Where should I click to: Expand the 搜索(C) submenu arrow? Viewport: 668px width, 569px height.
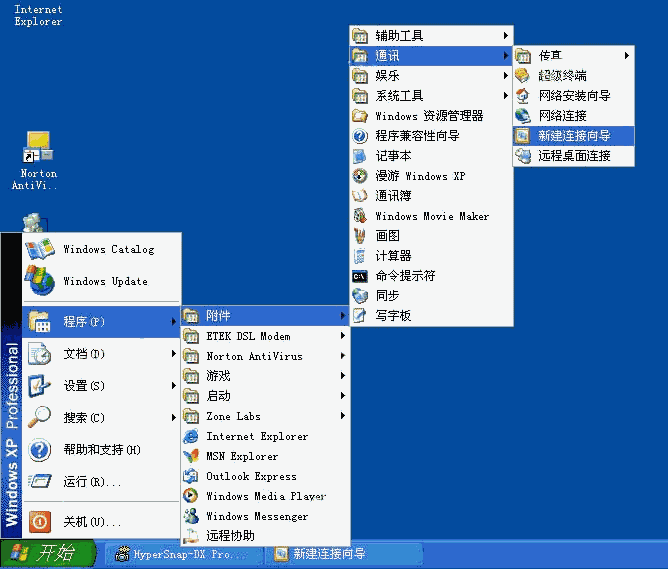coord(173,417)
